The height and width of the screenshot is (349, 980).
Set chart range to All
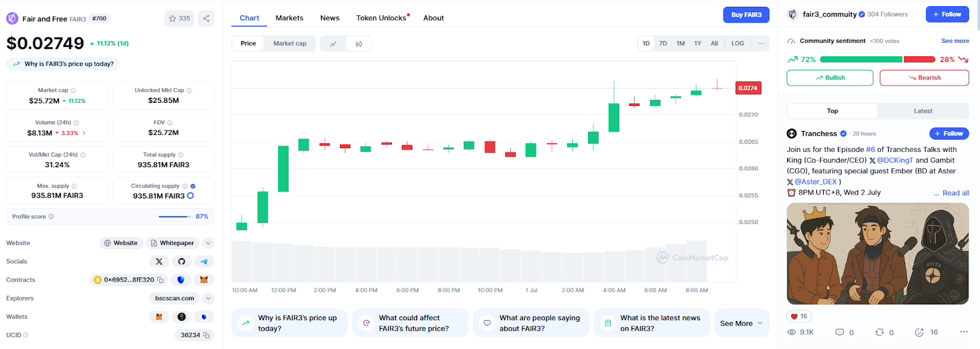pos(714,43)
